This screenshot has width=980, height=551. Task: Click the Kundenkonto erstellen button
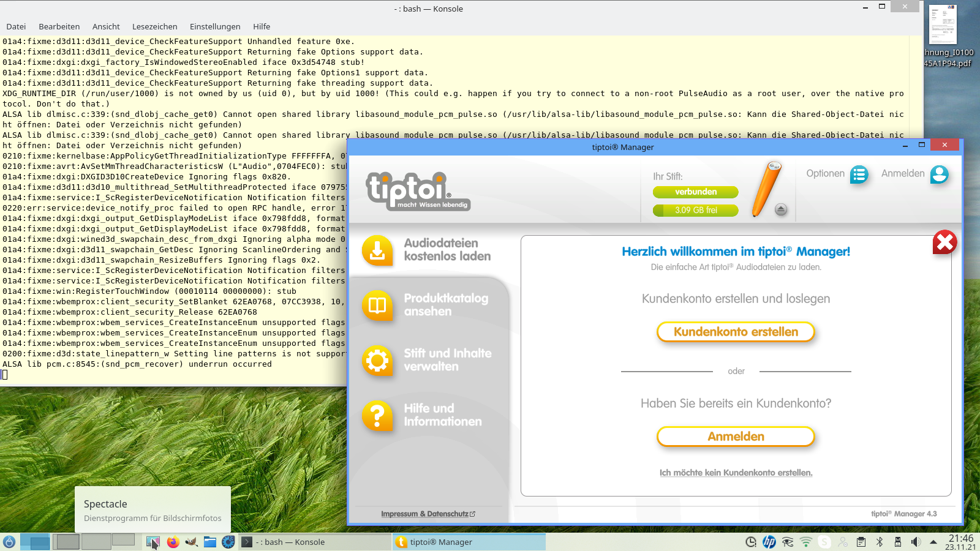pos(736,332)
